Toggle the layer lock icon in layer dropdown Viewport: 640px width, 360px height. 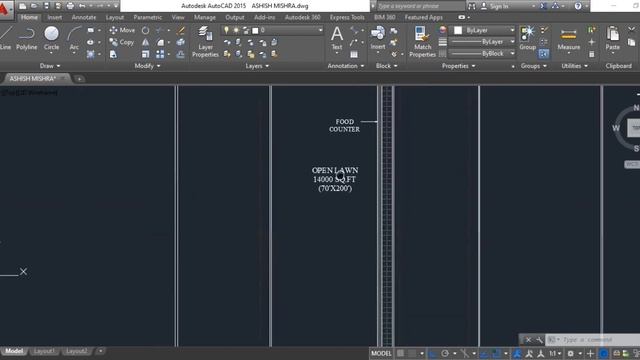246,30
